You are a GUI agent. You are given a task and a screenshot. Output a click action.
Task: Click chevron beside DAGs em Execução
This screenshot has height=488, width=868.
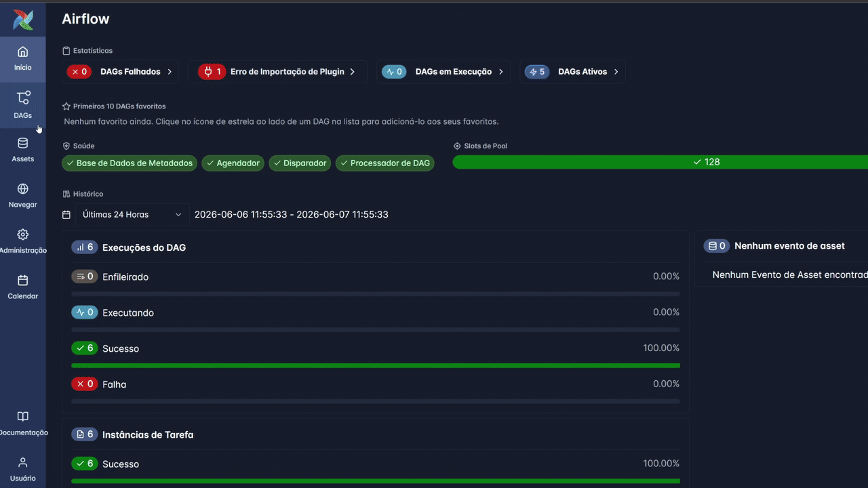point(501,72)
